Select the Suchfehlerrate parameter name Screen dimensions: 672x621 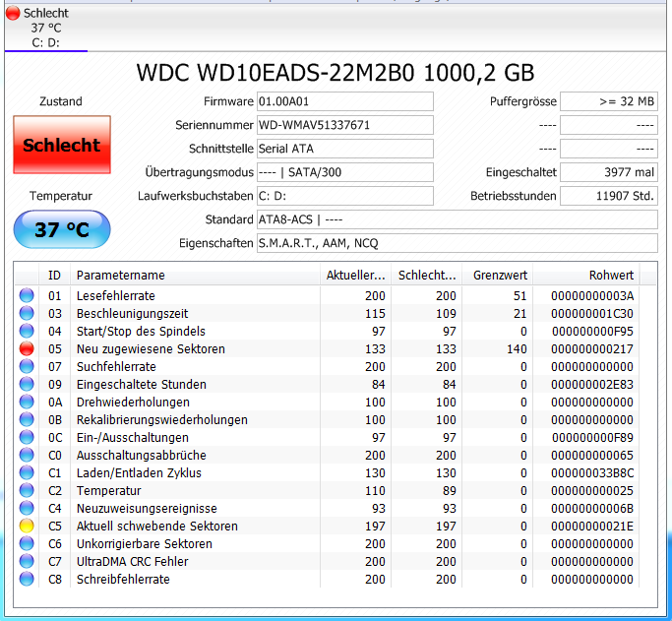[x=116, y=366]
